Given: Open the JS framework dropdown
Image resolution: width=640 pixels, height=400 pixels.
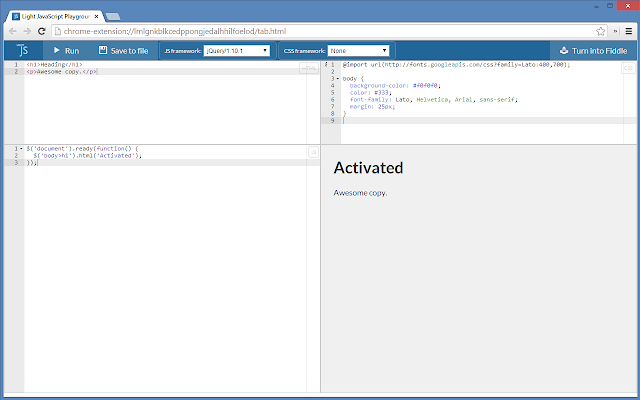Looking at the screenshot, I should coord(237,51).
